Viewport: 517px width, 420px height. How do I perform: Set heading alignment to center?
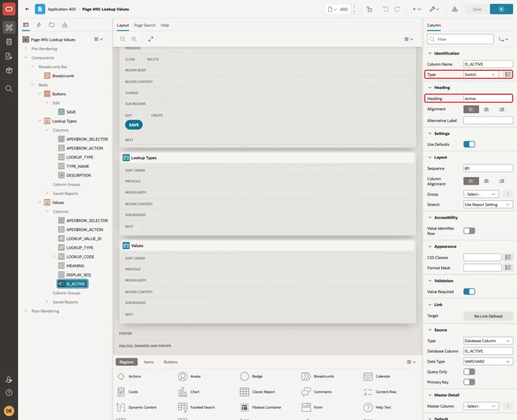486,109
